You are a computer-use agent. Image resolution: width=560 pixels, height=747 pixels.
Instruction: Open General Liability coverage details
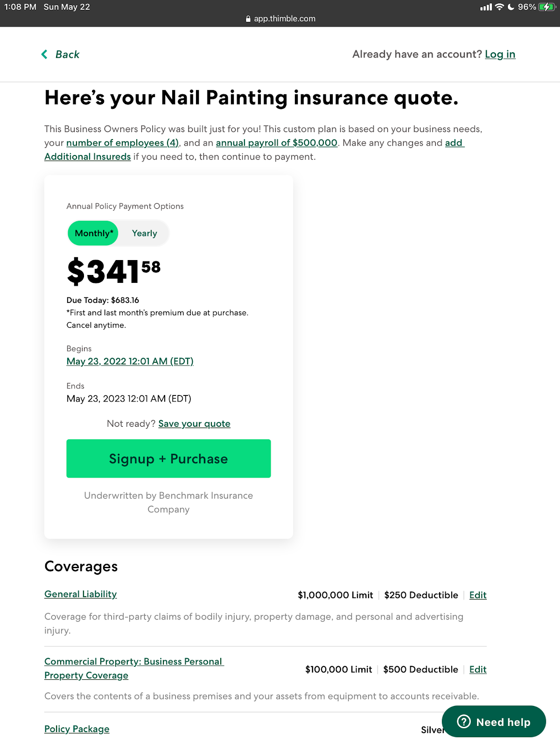click(80, 594)
